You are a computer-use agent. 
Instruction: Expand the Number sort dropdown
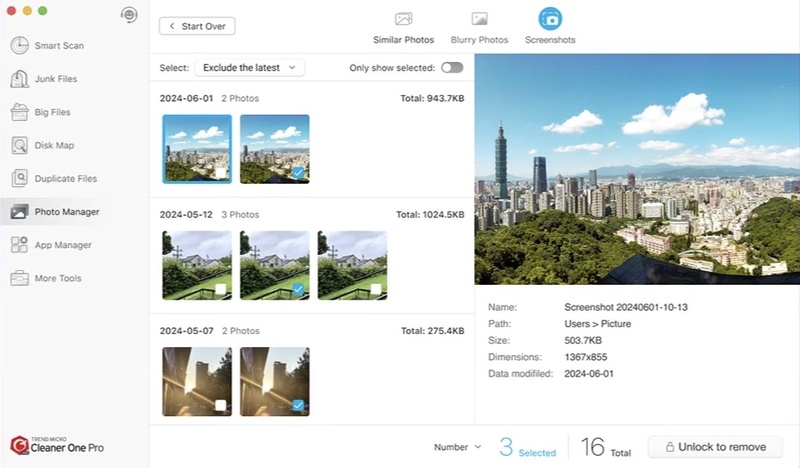(x=457, y=447)
